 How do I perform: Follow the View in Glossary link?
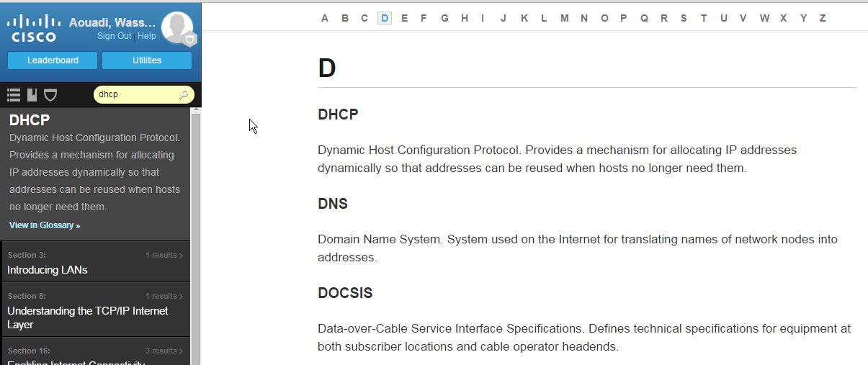[45, 225]
